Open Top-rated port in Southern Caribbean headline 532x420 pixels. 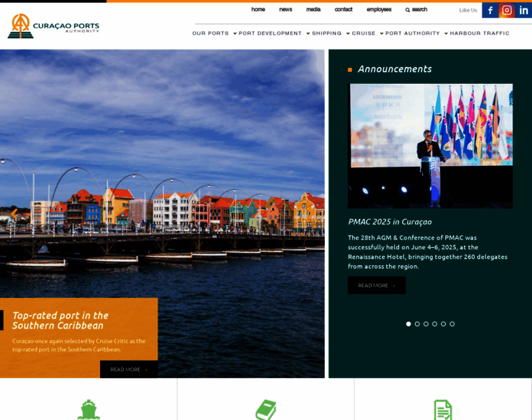(60, 321)
